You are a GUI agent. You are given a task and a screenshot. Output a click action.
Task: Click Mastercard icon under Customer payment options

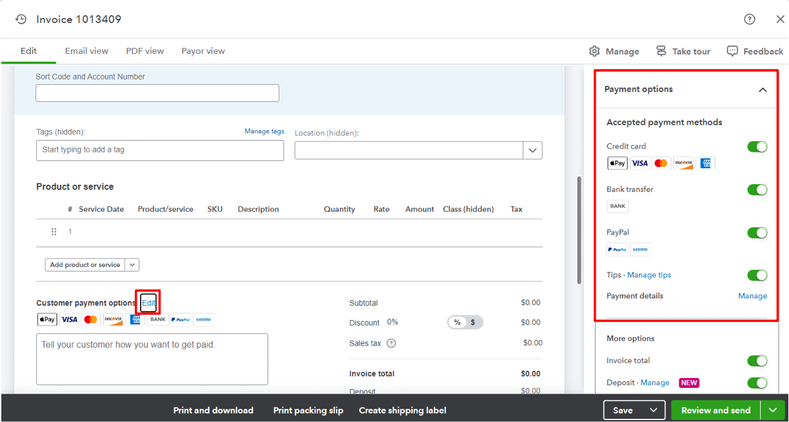91,319
